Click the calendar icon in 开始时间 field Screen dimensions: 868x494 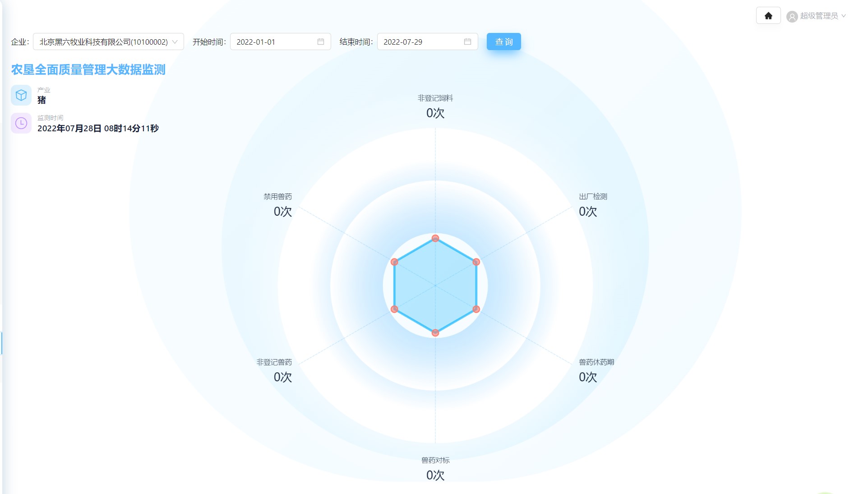pyautogui.click(x=321, y=42)
